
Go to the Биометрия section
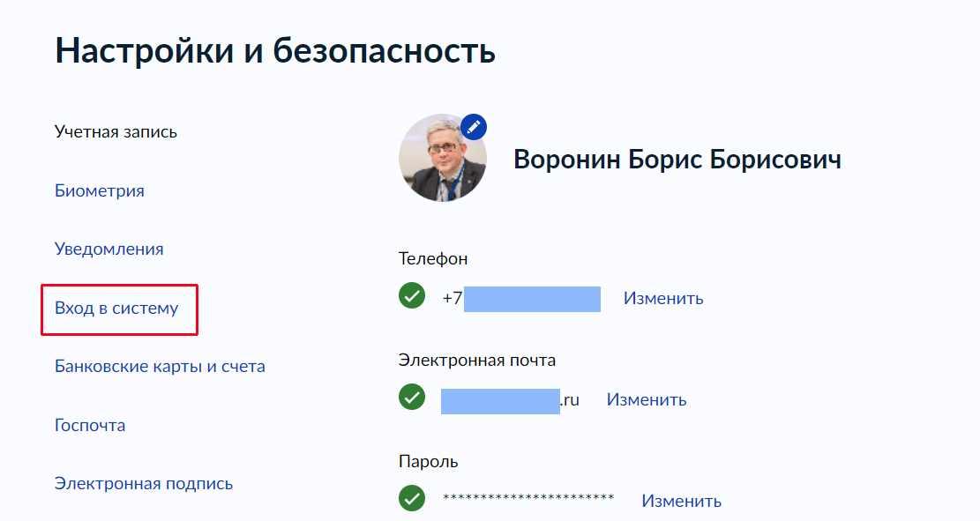pyautogui.click(x=100, y=190)
